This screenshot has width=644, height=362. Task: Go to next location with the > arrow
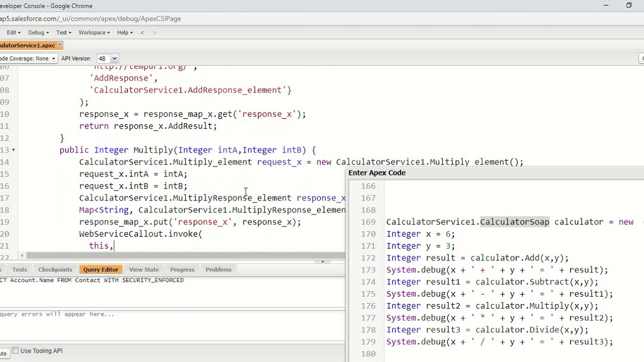click(154, 32)
